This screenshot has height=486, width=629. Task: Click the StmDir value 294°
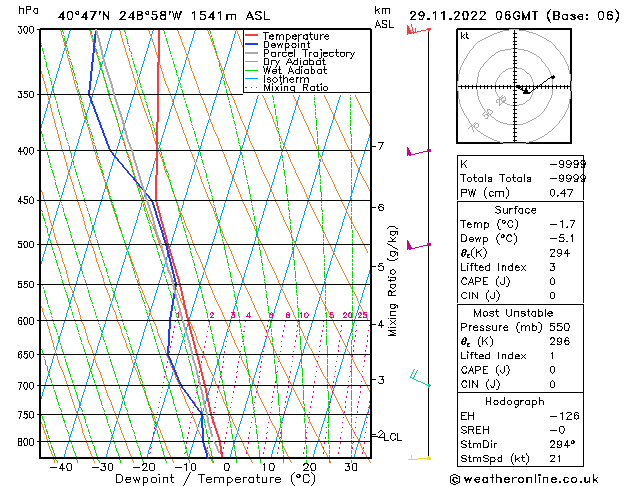pos(562,444)
